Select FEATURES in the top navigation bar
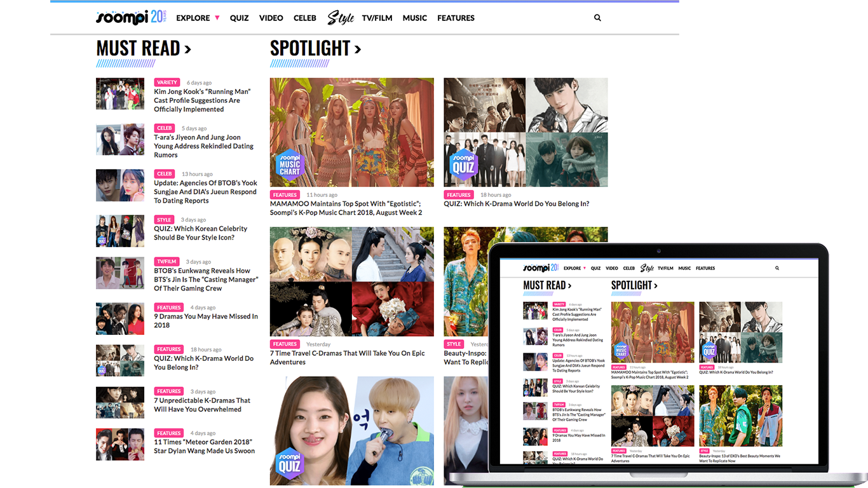Viewport: 868px width, 488px height. [x=456, y=18]
